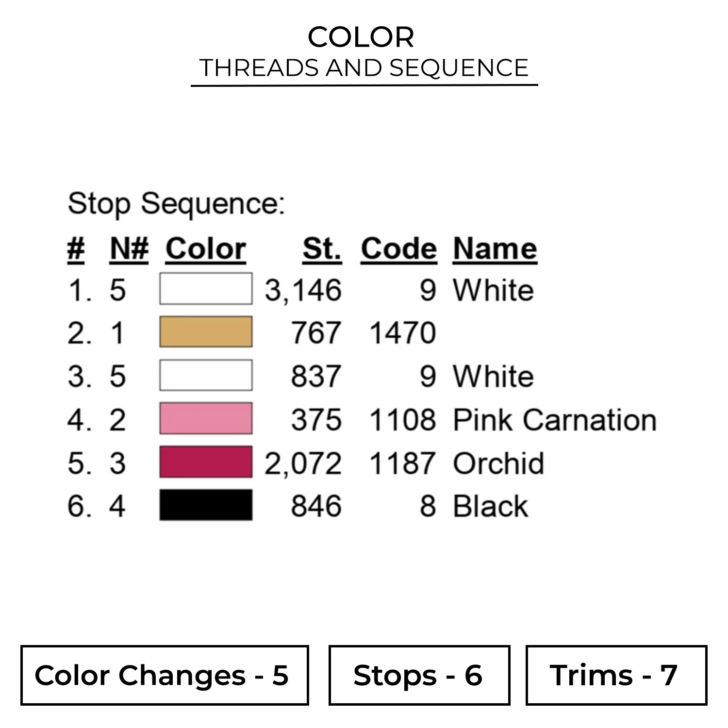Click the Stop Sequence label
Screen dimensions: 728x728
(176, 203)
